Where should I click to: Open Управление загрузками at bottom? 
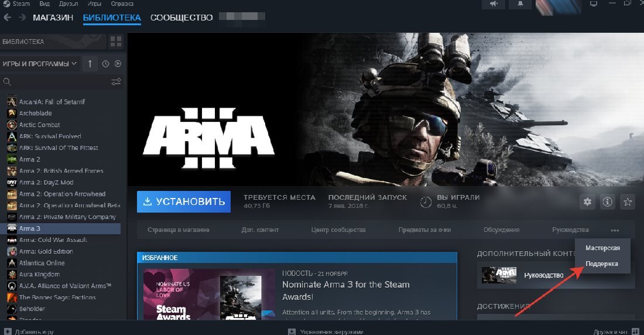point(327,331)
